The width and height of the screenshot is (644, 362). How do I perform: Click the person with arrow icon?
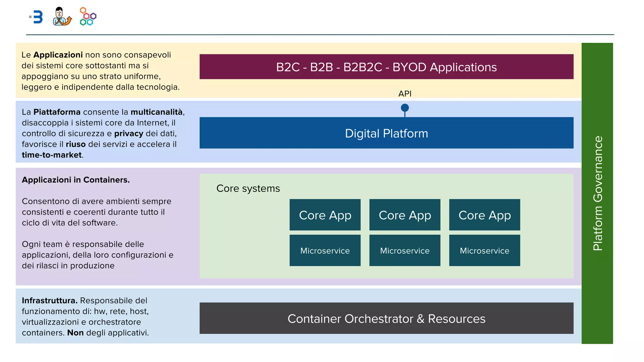coord(62,16)
